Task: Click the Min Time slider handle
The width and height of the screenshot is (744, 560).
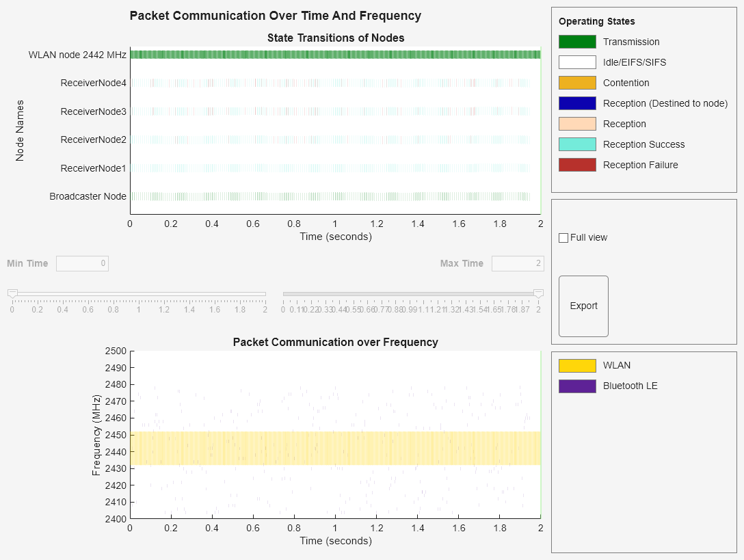Action: pos(11,293)
